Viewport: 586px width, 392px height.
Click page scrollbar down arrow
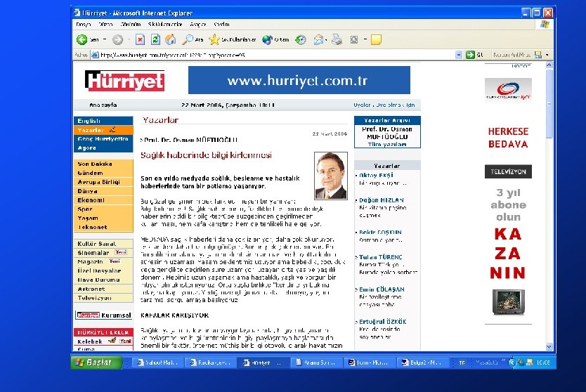[549, 347]
